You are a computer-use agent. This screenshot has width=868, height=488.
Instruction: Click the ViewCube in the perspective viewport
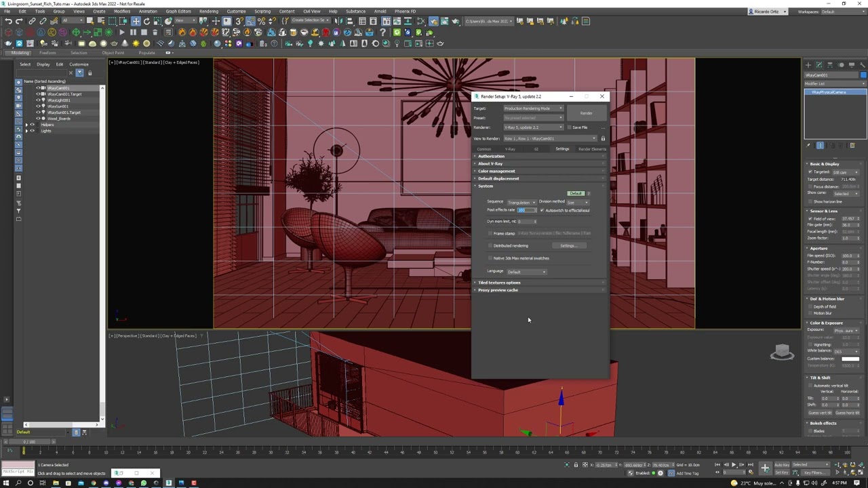coord(782,351)
